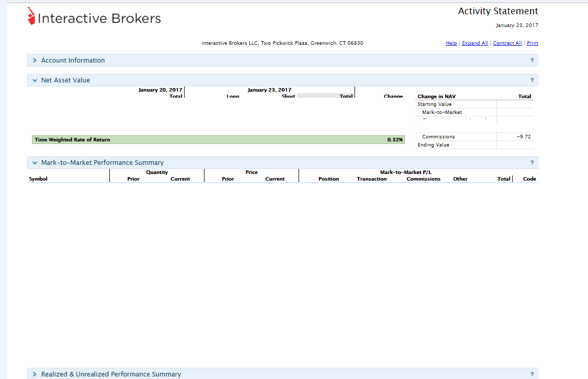Open help for Account Information section
This screenshot has width=588, height=379.
point(532,61)
